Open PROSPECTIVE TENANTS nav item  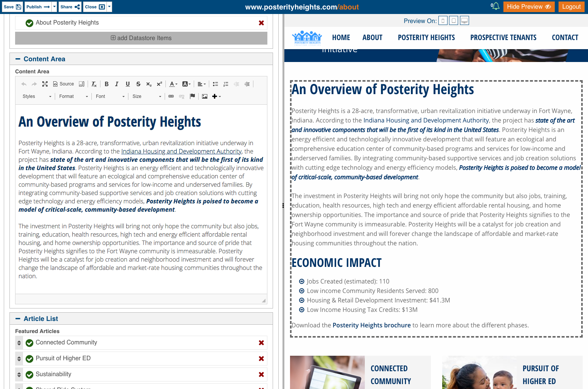point(503,37)
